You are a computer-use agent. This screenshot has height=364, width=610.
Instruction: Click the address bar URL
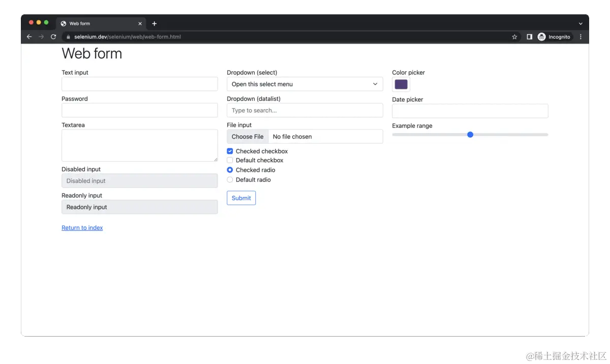128,37
